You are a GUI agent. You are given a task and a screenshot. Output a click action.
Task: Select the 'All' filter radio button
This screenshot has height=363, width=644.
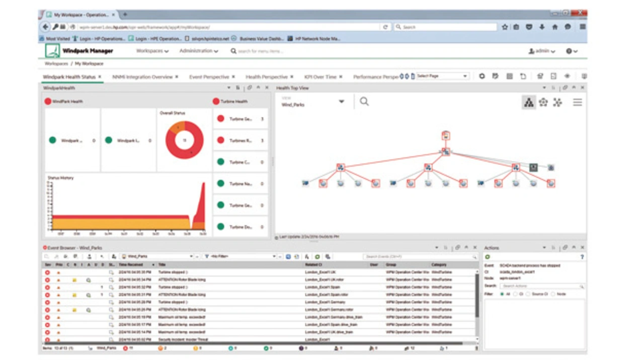(502, 294)
